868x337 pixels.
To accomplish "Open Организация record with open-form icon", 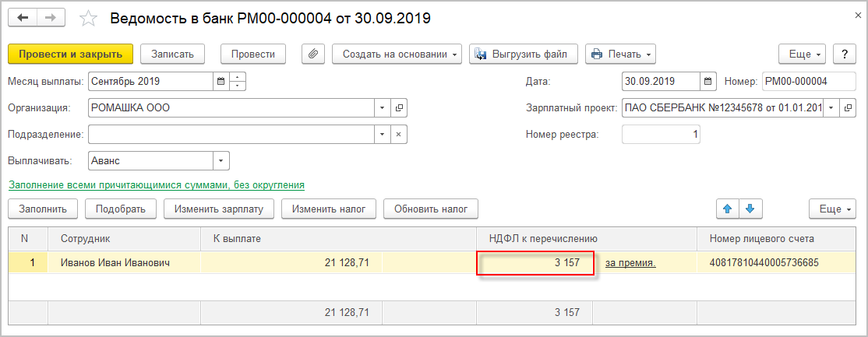I will coord(398,108).
